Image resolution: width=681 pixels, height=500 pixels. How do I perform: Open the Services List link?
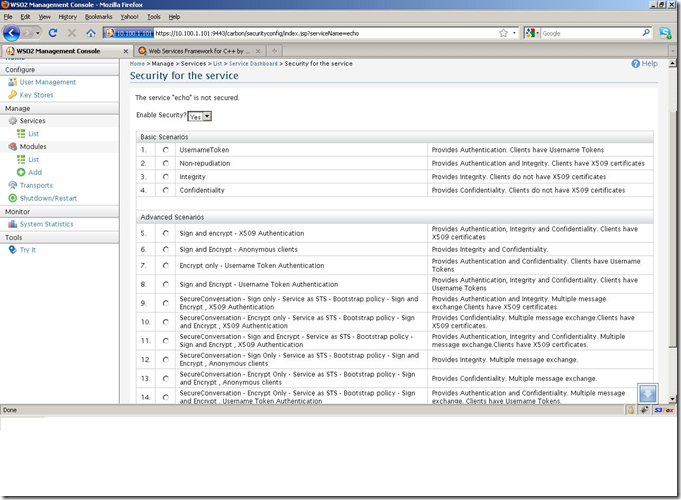point(33,134)
